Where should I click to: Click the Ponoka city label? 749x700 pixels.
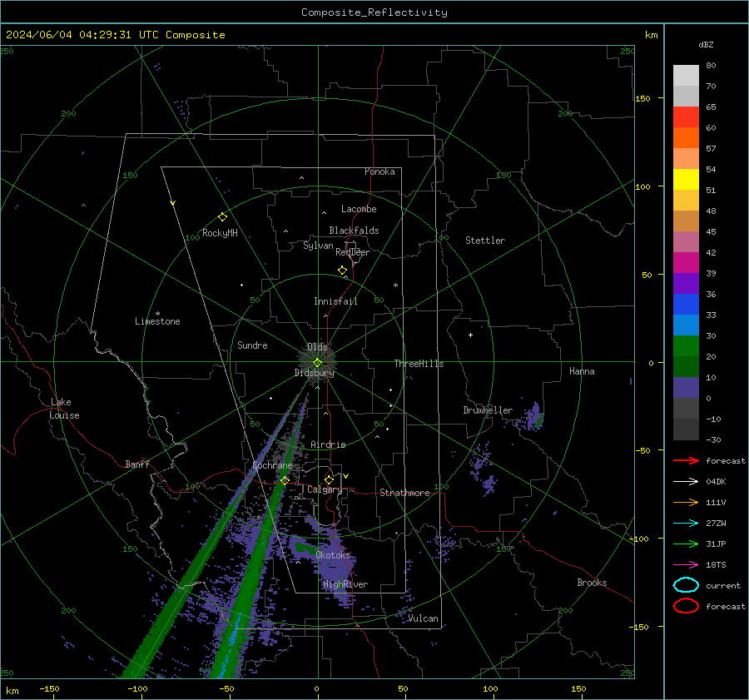[x=379, y=171]
